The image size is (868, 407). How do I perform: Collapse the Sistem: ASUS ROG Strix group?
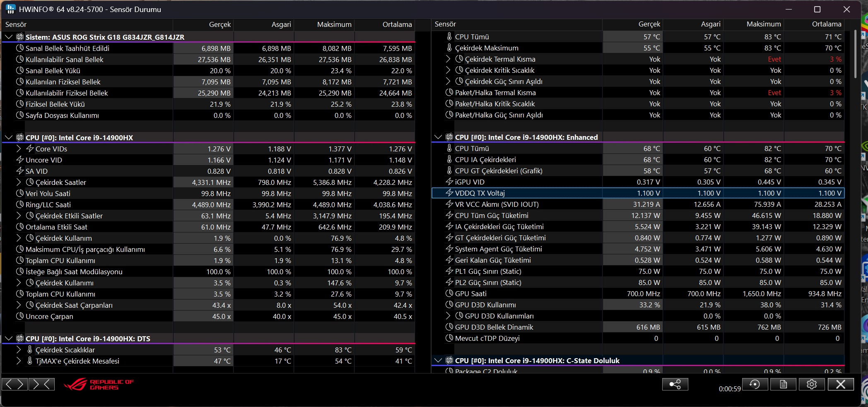click(x=8, y=37)
